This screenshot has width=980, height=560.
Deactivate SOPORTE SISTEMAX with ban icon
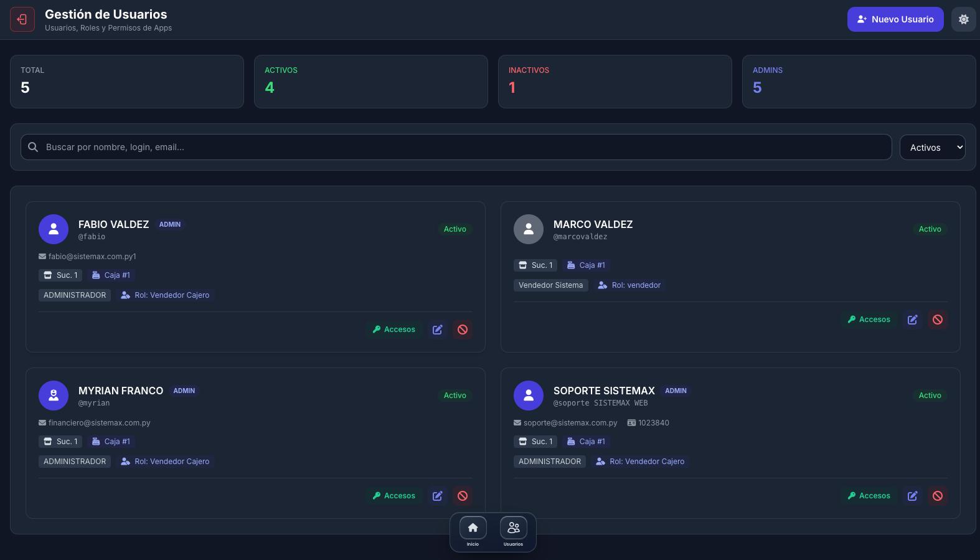pyautogui.click(x=938, y=496)
